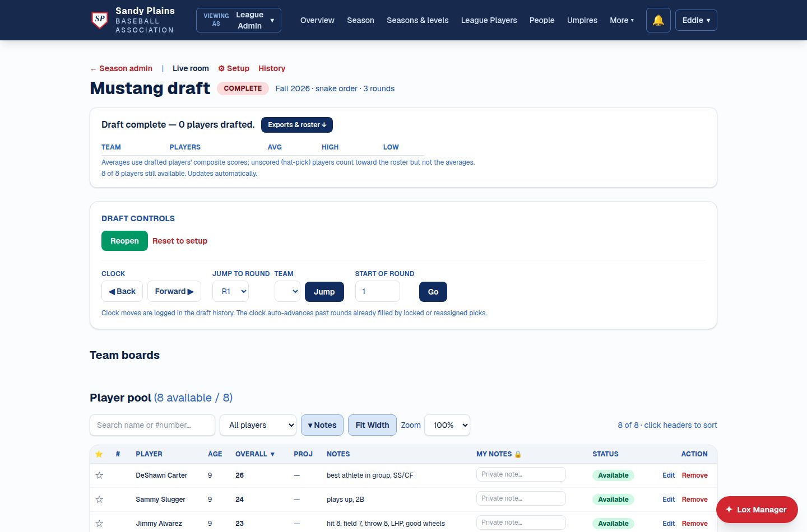The height and width of the screenshot is (532, 807).
Task: Open the Viewing As League Admin dropdown
Action: (x=239, y=20)
